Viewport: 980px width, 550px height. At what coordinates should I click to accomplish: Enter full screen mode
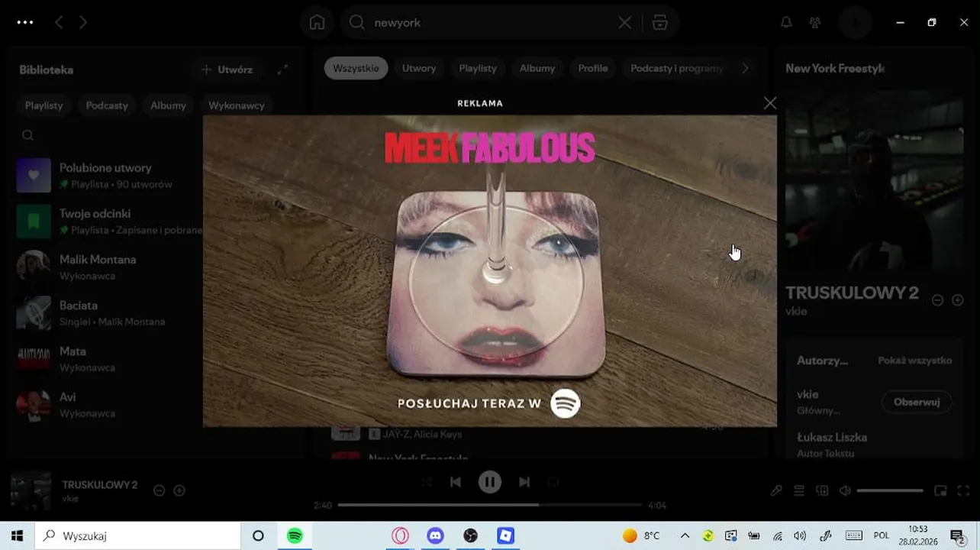click(x=963, y=490)
